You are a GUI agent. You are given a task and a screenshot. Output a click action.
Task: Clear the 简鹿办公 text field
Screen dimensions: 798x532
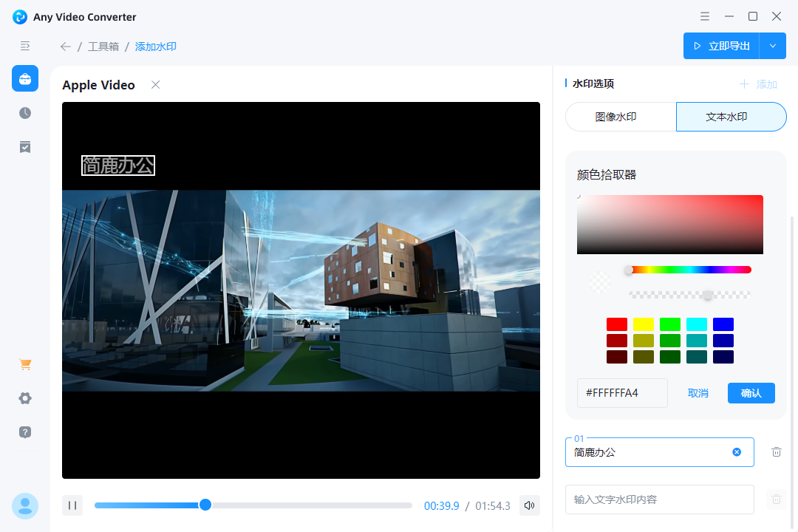pos(737,452)
